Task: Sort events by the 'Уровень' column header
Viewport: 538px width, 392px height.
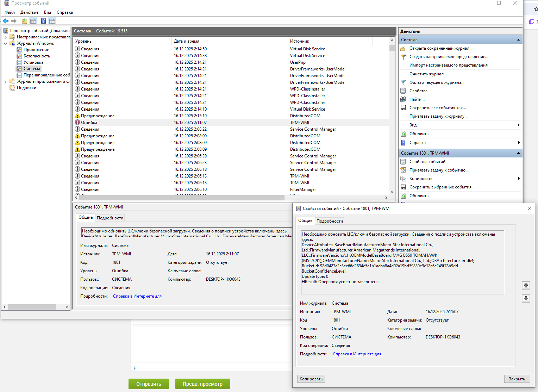Action: click(x=123, y=41)
